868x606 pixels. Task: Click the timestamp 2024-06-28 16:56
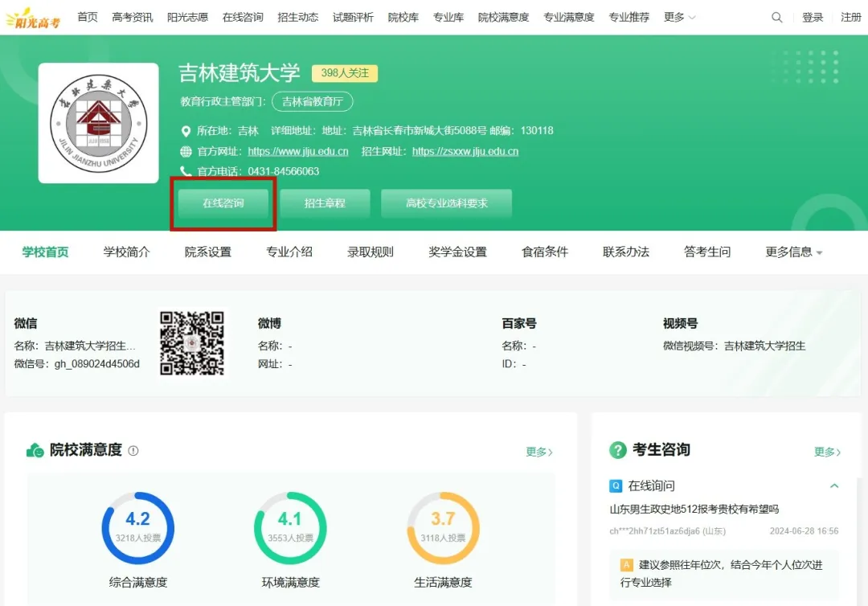[x=804, y=530]
